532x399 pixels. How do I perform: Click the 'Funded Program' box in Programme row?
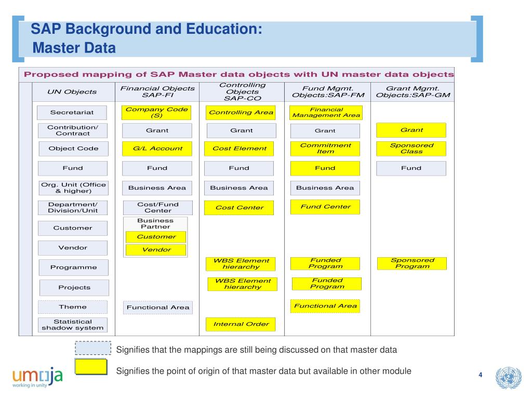(x=325, y=263)
